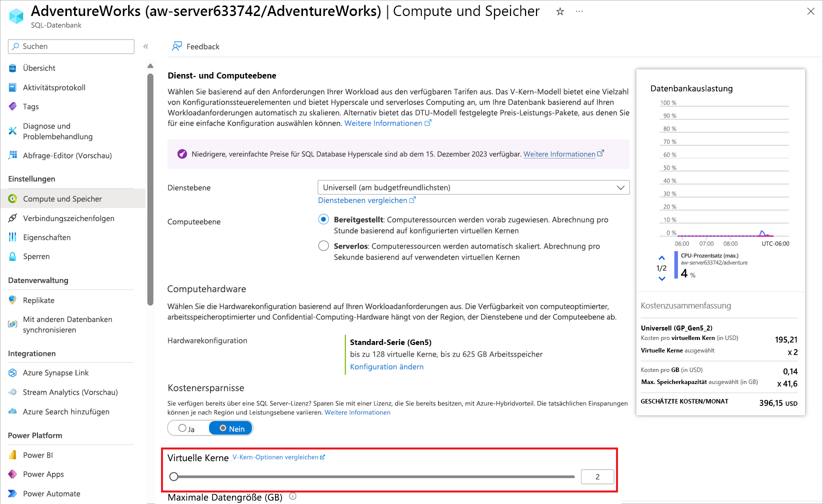Image resolution: width=823 pixels, height=504 pixels.
Task: Click the Aktivitätsprotokoll icon
Action: click(12, 87)
